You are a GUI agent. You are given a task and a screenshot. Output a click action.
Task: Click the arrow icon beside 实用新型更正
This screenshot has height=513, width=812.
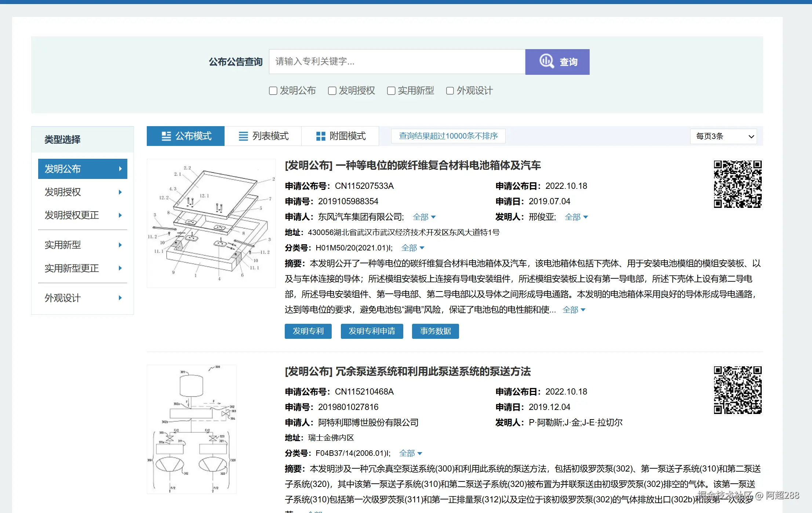[120, 268]
